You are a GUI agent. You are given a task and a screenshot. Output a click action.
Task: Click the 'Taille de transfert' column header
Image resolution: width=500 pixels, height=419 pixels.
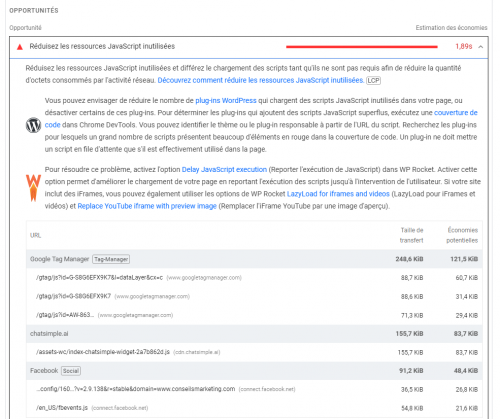click(412, 235)
